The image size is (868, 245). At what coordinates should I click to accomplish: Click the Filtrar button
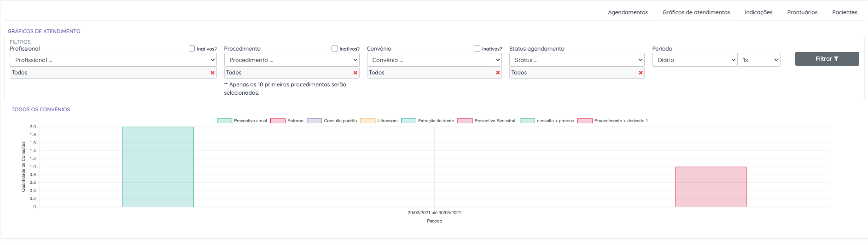click(x=827, y=59)
